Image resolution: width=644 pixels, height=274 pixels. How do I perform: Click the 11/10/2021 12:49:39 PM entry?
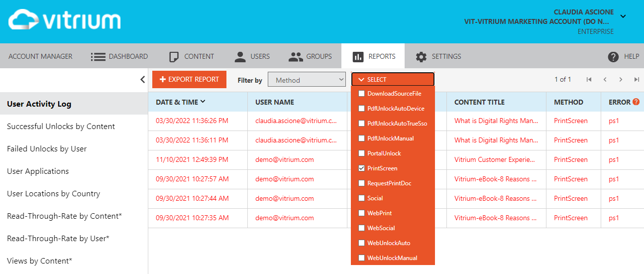[192, 160]
